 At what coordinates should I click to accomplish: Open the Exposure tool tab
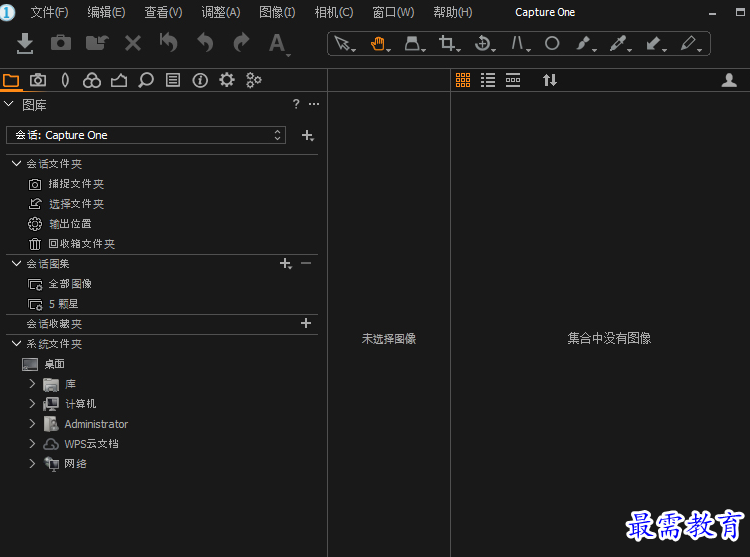pyautogui.click(x=119, y=80)
